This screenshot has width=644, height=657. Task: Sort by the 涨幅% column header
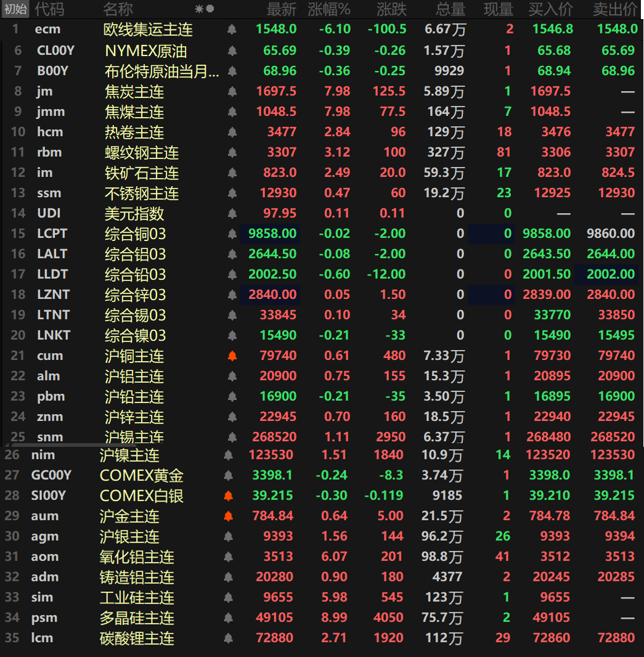tap(328, 9)
